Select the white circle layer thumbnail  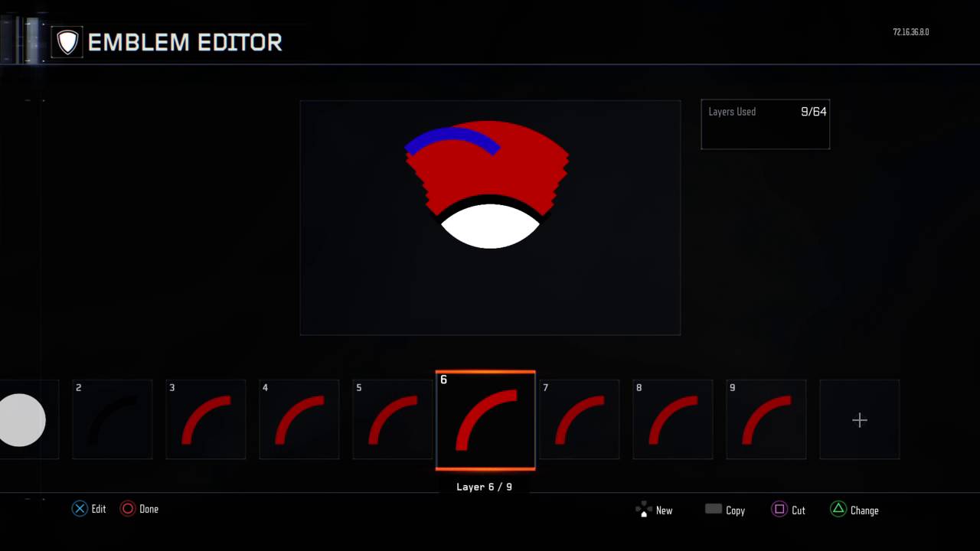pos(28,419)
